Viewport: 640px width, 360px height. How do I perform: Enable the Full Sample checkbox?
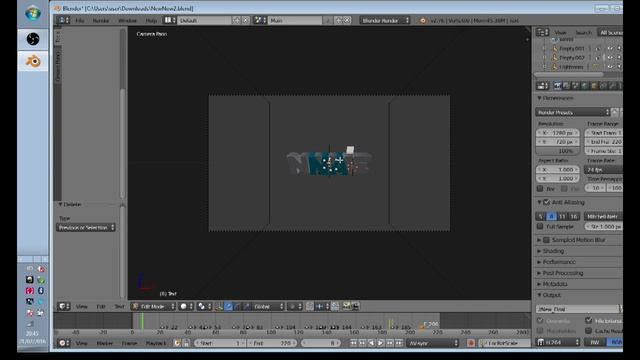[x=540, y=226]
